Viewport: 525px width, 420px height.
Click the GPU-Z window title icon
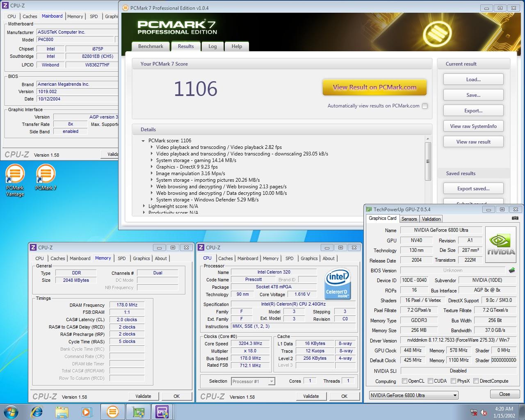(x=369, y=210)
